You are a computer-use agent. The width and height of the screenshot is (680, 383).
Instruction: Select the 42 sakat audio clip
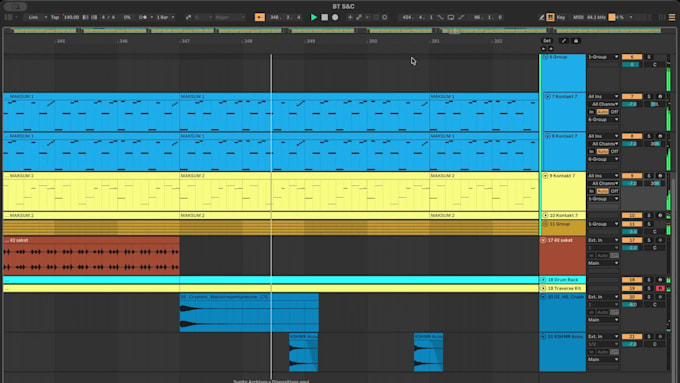tap(91, 255)
